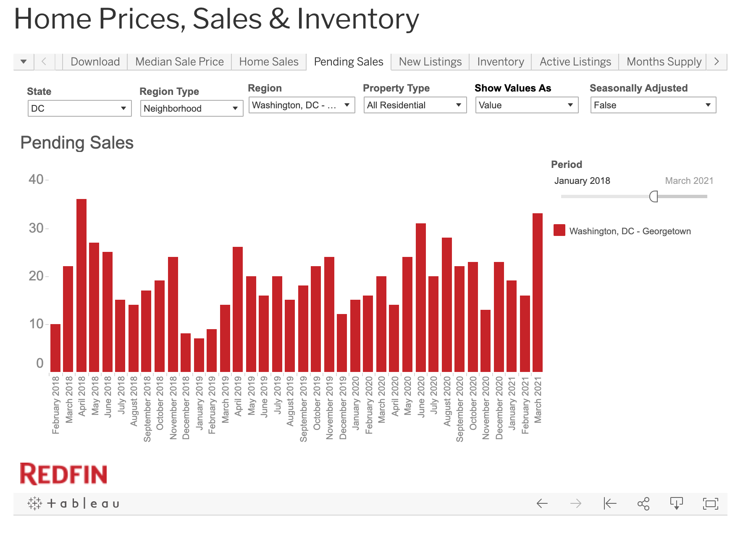Screen dimensions: 756x534
Task: Click the Period slider handle
Action: click(x=654, y=196)
